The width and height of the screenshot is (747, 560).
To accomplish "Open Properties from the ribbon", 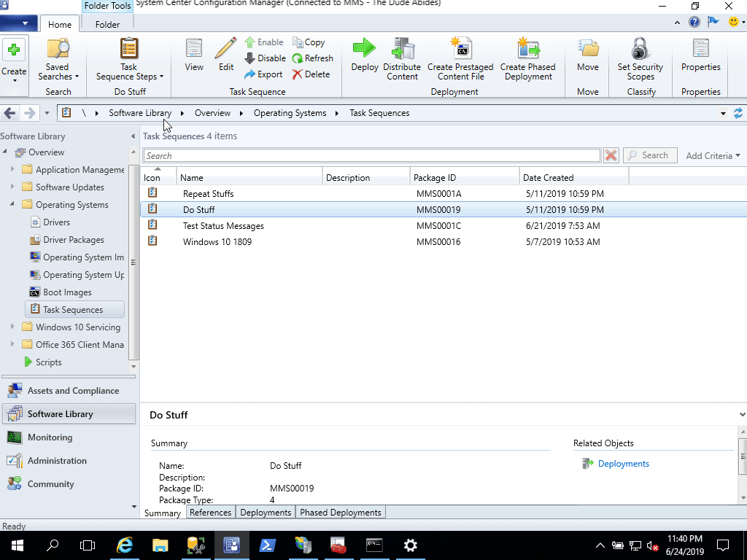I will [700, 55].
